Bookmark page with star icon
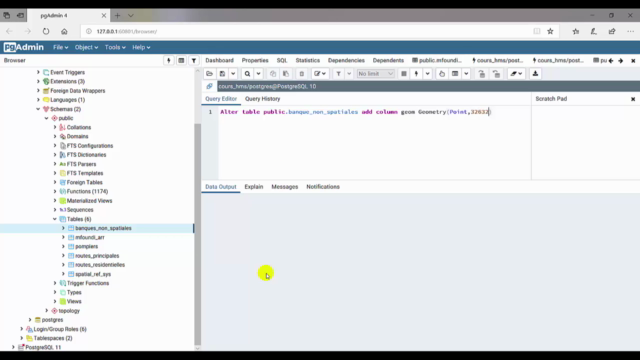The height and width of the screenshot is (360, 640). click(x=550, y=31)
